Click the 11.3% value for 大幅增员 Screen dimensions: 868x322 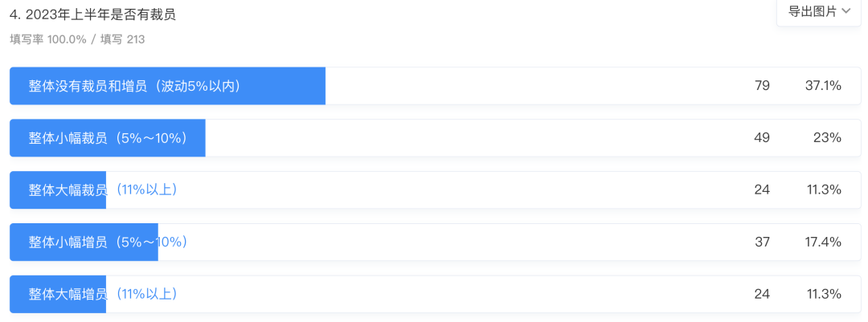click(x=825, y=294)
